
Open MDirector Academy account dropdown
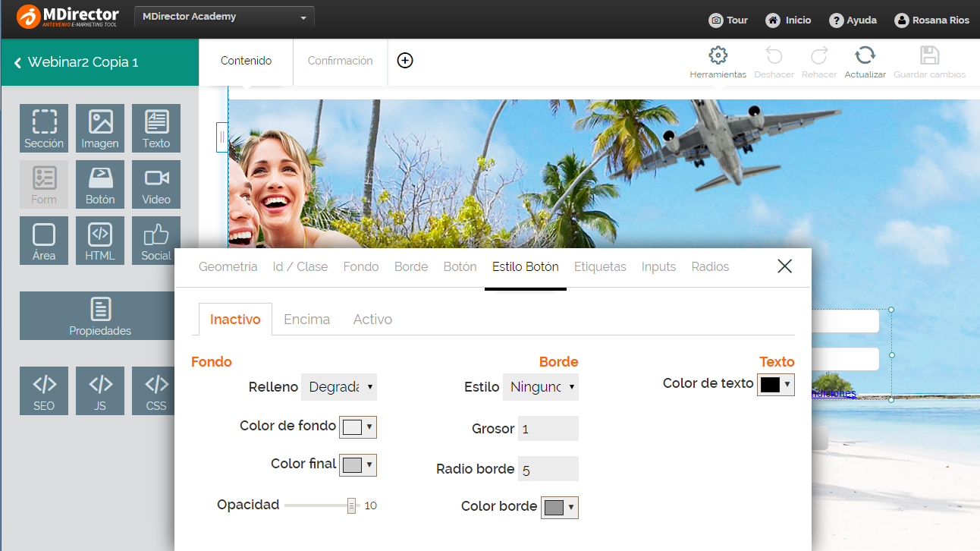[225, 17]
